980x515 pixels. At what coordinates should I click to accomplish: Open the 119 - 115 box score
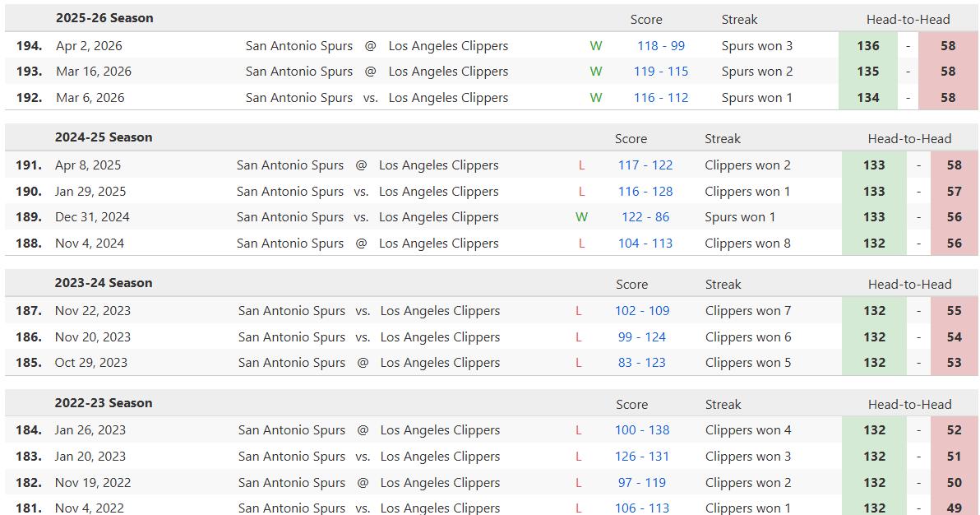[660, 72]
